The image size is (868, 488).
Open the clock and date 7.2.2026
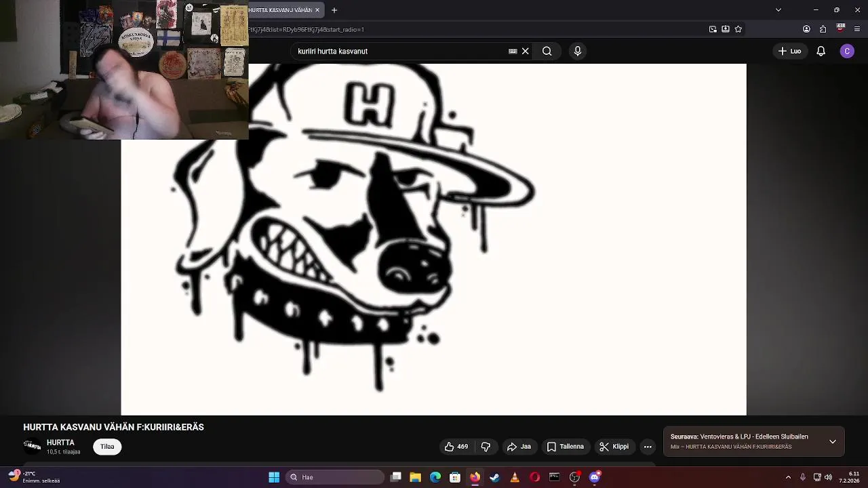click(850, 477)
